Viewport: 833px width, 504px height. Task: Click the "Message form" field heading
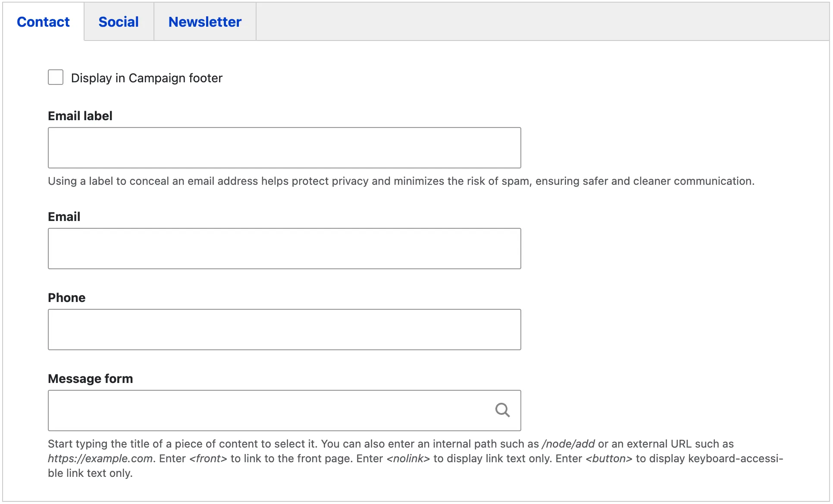point(91,379)
